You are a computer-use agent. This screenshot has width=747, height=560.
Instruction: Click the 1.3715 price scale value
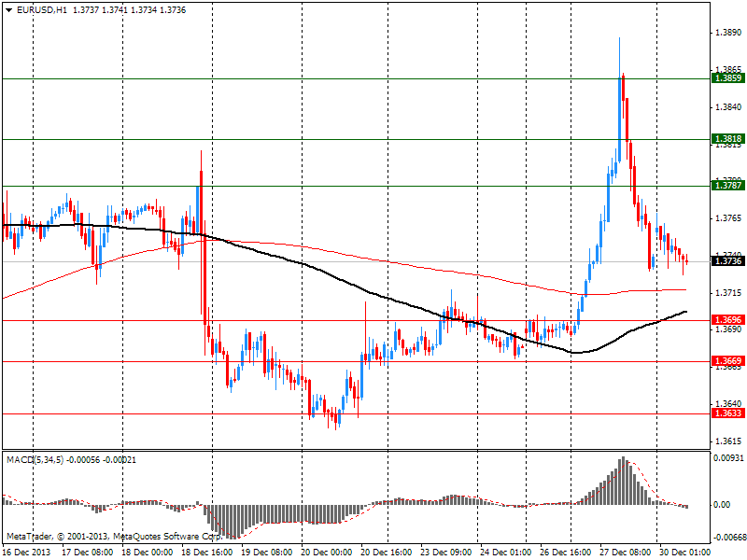[x=728, y=293]
